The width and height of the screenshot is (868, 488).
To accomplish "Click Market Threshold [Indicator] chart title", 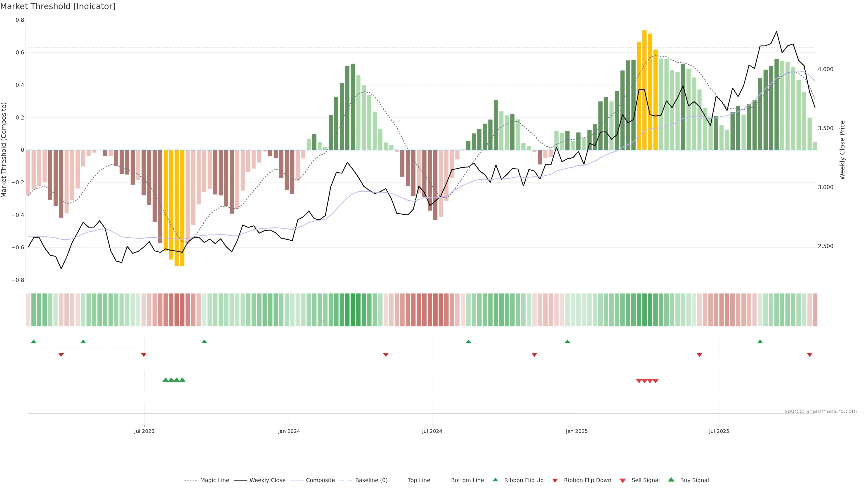I will tap(58, 6).
